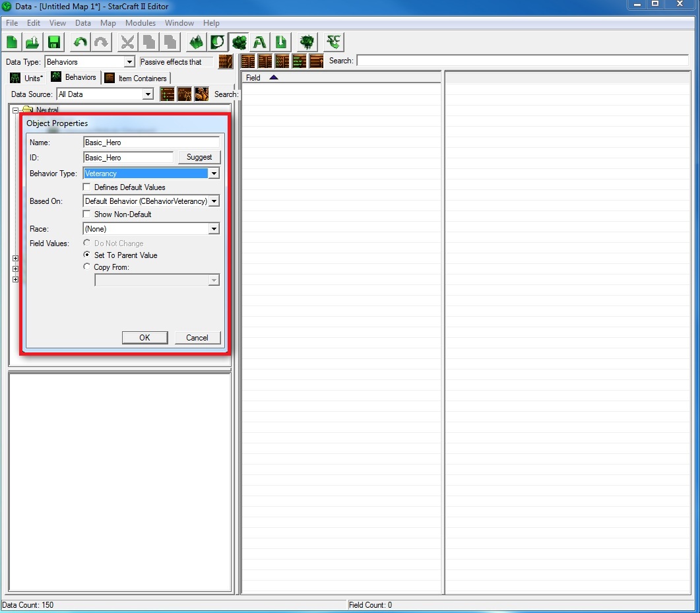
Task: Open the Terrain module (mountain icon)
Action: click(196, 42)
